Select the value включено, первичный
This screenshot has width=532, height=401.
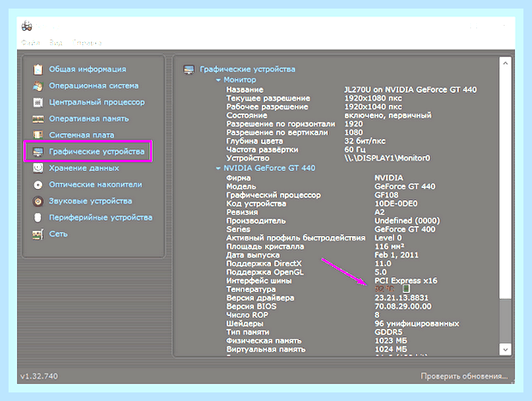point(388,115)
